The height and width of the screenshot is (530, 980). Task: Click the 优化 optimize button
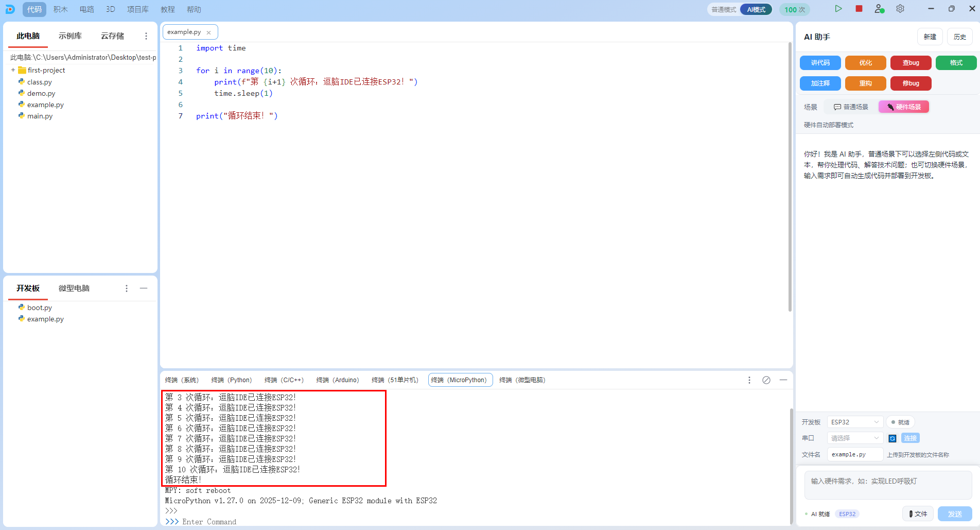tap(866, 63)
